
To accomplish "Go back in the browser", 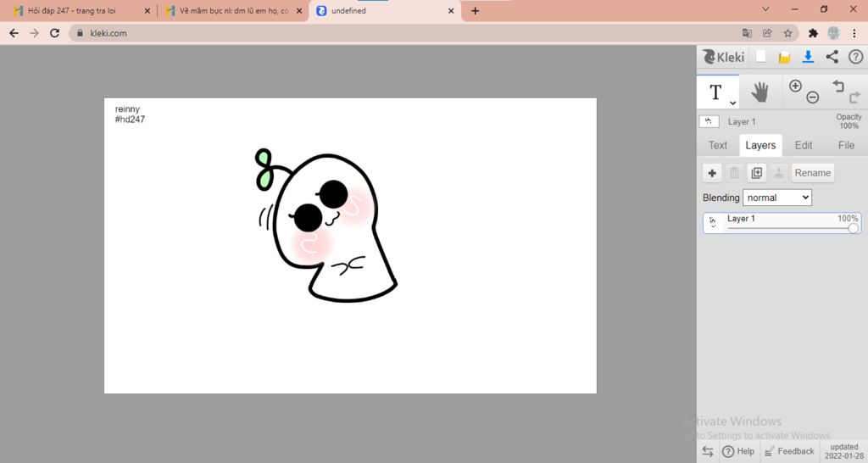I will click(14, 33).
